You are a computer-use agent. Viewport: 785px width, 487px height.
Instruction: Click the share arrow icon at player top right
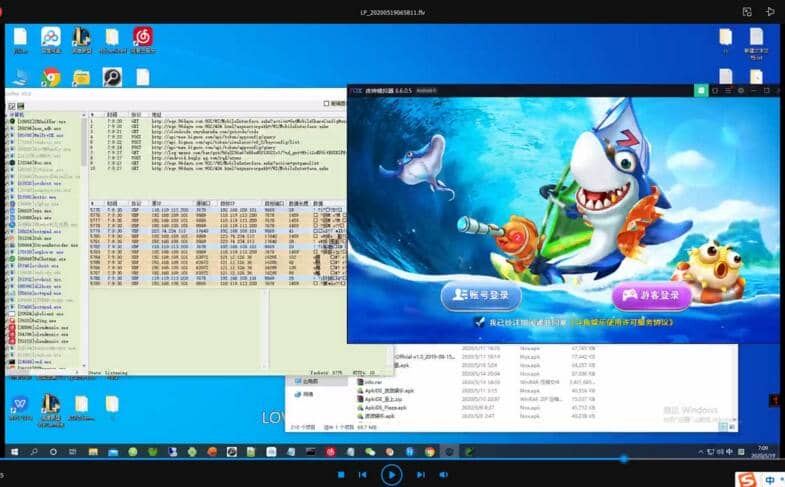770,12
